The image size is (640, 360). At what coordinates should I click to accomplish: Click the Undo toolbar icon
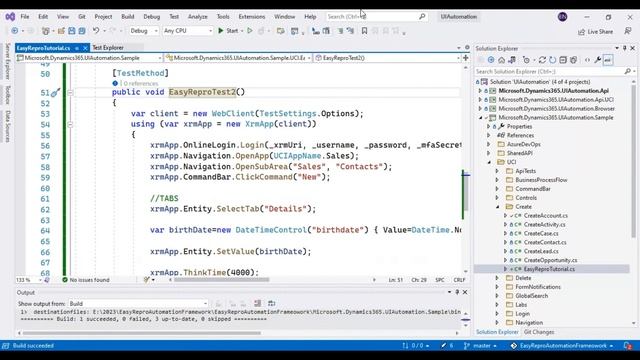[x=96, y=31]
